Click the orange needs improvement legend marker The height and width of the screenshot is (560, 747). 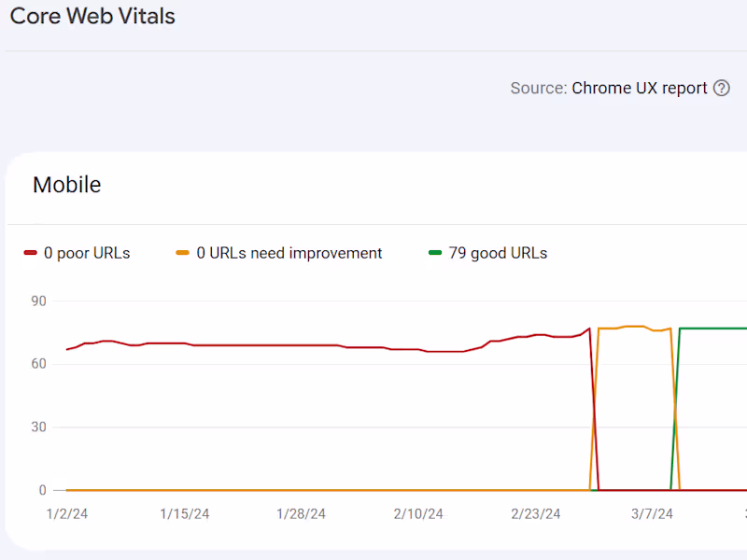tap(183, 253)
